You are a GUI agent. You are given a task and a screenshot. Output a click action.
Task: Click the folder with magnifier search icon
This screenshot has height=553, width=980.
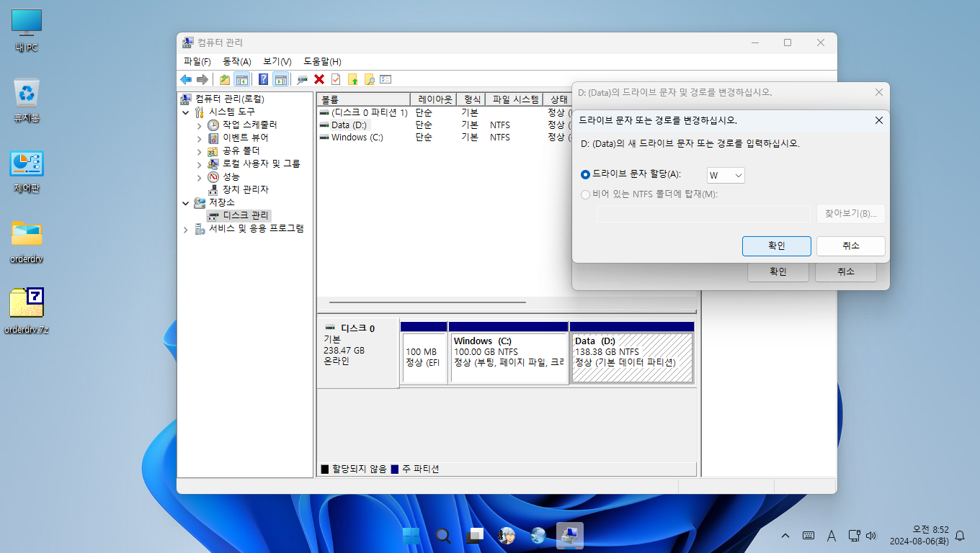pyautogui.click(x=369, y=79)
